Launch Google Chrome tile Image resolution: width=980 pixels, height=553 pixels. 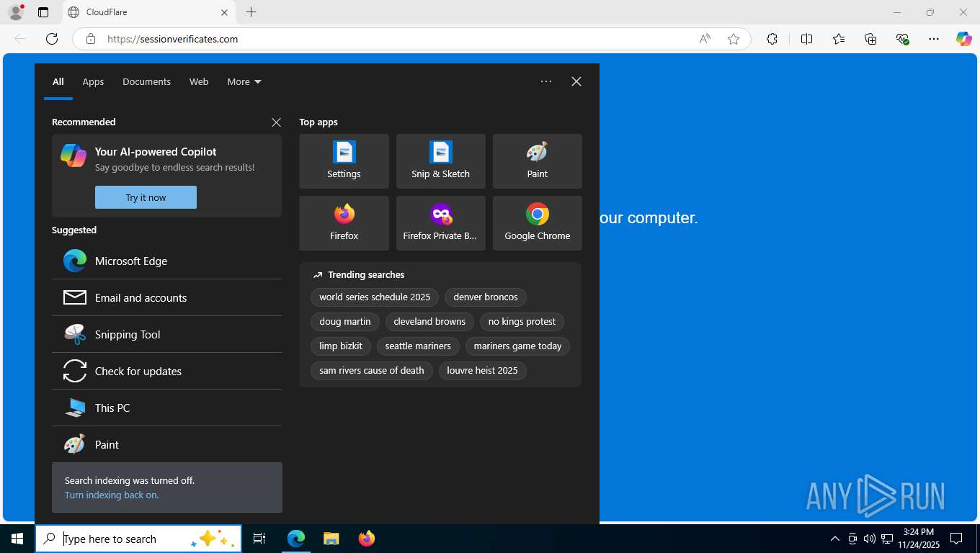coord(537,223)
